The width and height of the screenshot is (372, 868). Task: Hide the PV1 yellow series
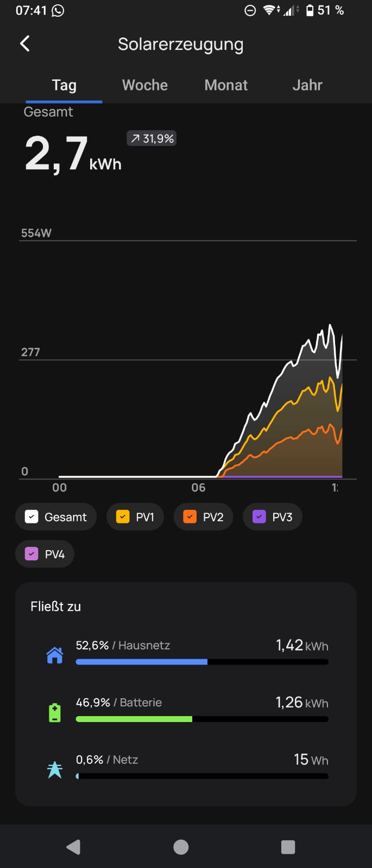(123, 516)
